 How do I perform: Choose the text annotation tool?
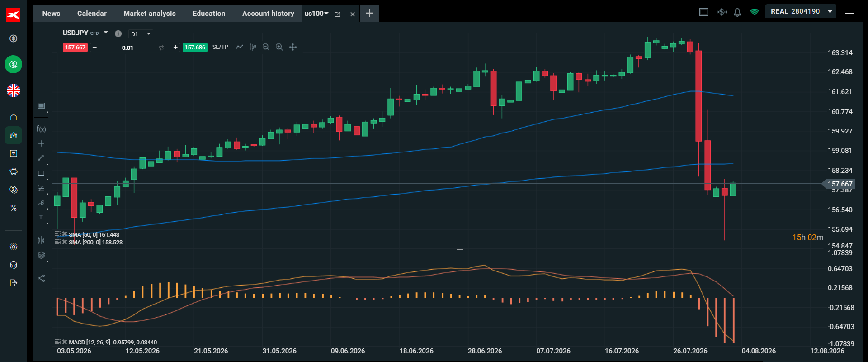[x=41, y=217]
